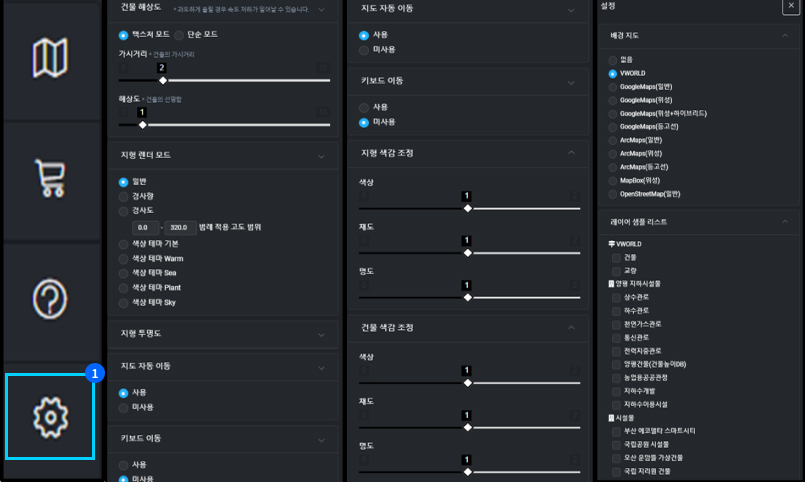This screenshot has width=805, height=482.
Task: Collapse the 건물 색감 조정 section
Action: point(571,328)
